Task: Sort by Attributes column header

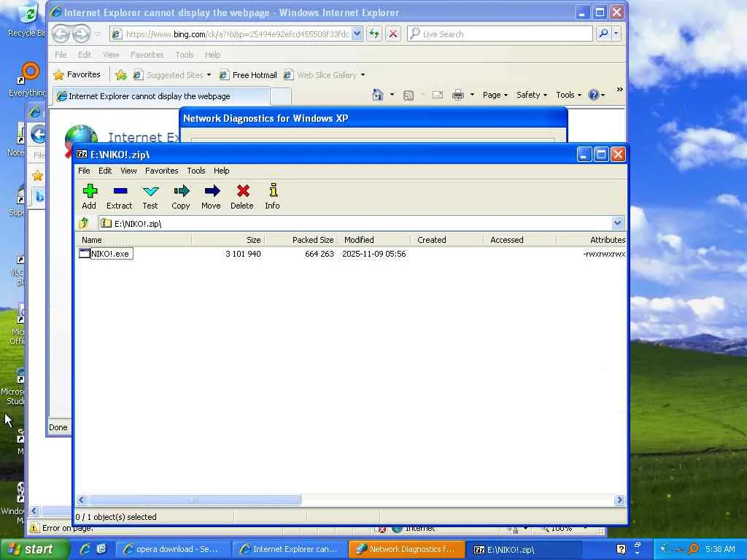Action: [x=591, y=240]
